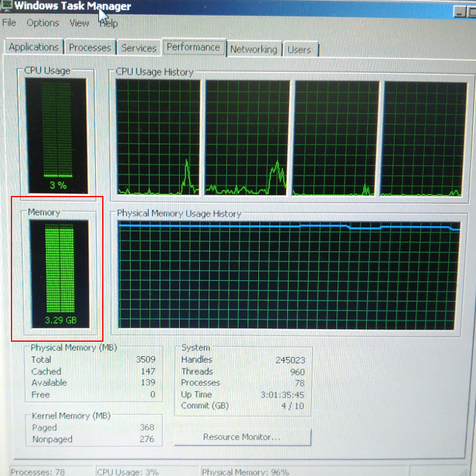This screenshot has width=476, height=476.
Task: Switch to the Users tab
Action: [299, 50]
